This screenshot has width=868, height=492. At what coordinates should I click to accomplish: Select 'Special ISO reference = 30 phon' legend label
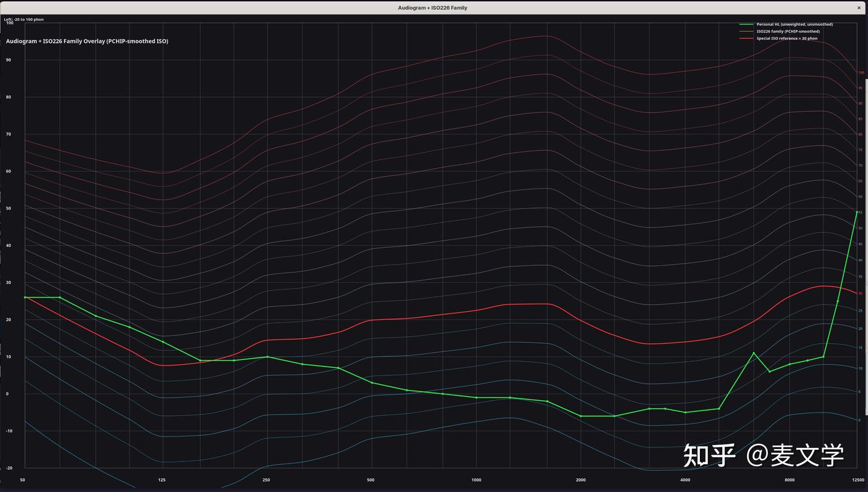point(787,39)
